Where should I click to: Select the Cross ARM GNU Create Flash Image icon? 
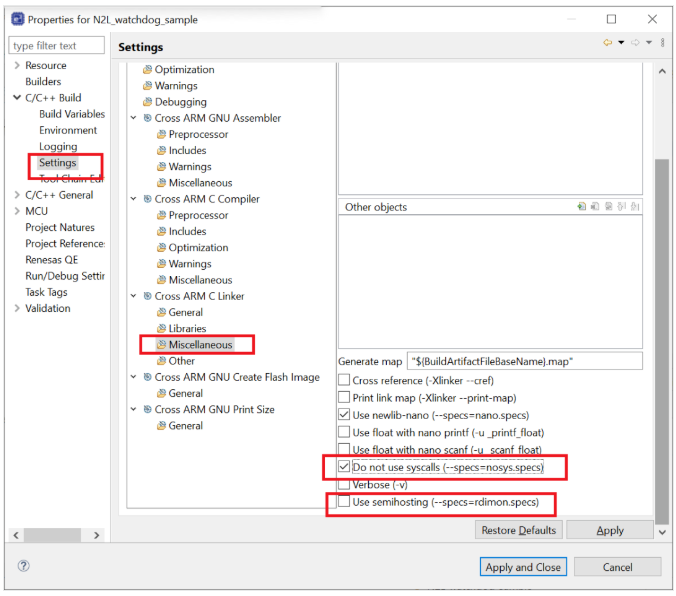tap(147, 377)
